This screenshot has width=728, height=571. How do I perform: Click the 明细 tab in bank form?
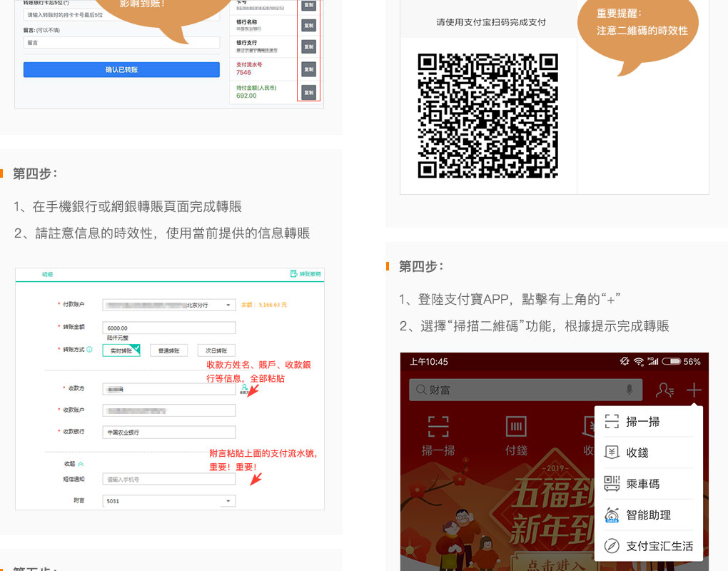[x=47, y=274]
